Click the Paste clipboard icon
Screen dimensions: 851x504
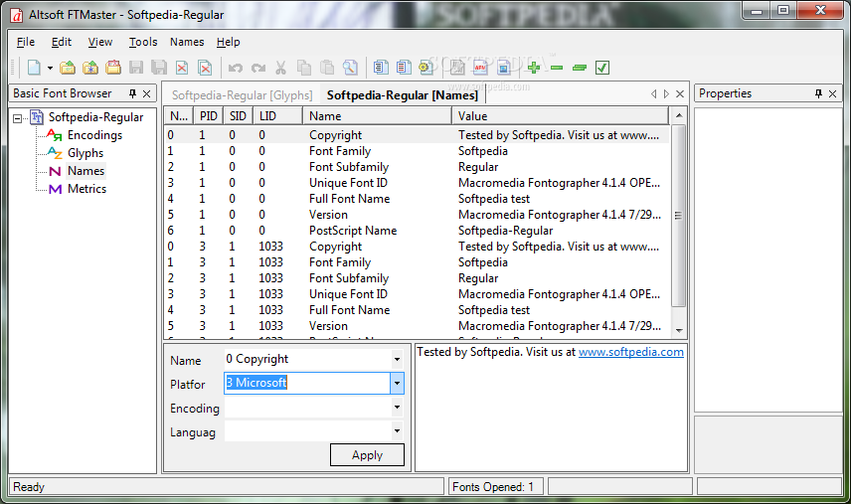click(327, 68)
